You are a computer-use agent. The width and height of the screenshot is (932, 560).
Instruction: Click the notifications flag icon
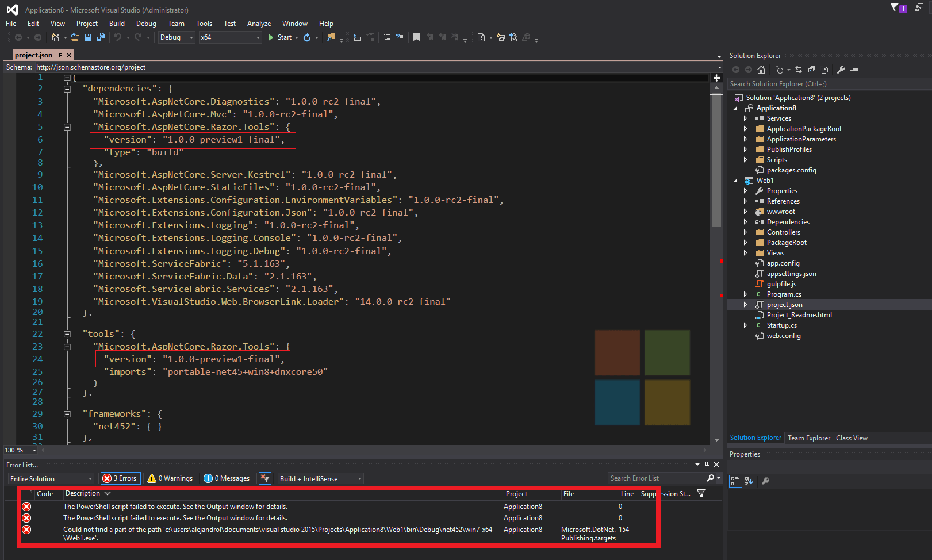coord(895,8)
